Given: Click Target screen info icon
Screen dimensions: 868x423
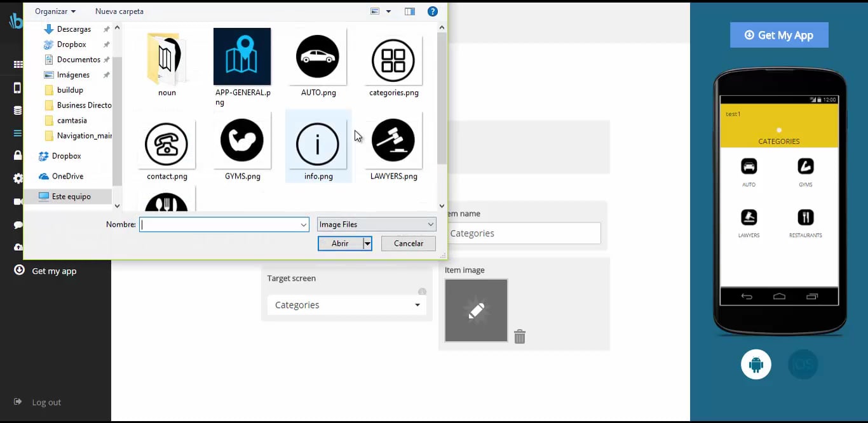Looking at the screenshot, I should click(422, 292).
